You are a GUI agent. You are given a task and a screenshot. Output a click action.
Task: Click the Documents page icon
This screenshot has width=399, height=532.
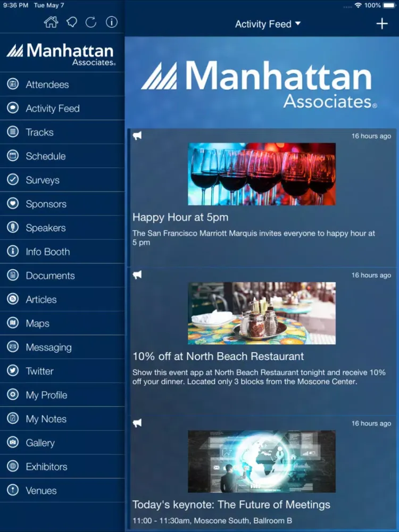point(13,275)
